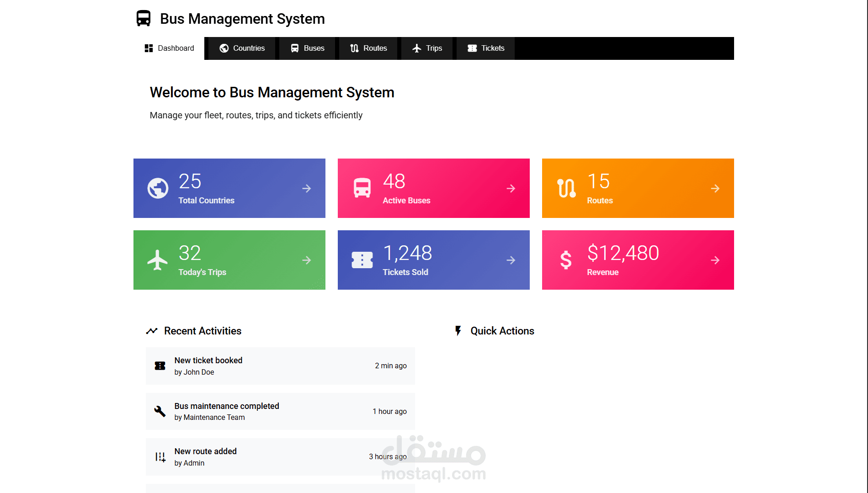
Task: Click the number 15 on routes card
Action: coord(598,181)
